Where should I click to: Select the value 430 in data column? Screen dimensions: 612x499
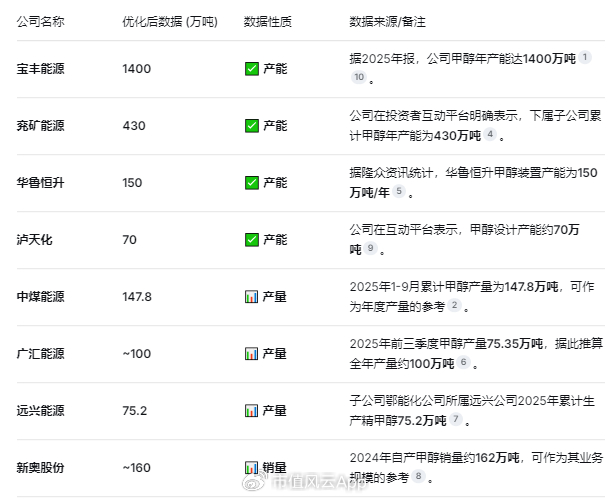pyautogui.click(x=134, y=126)
